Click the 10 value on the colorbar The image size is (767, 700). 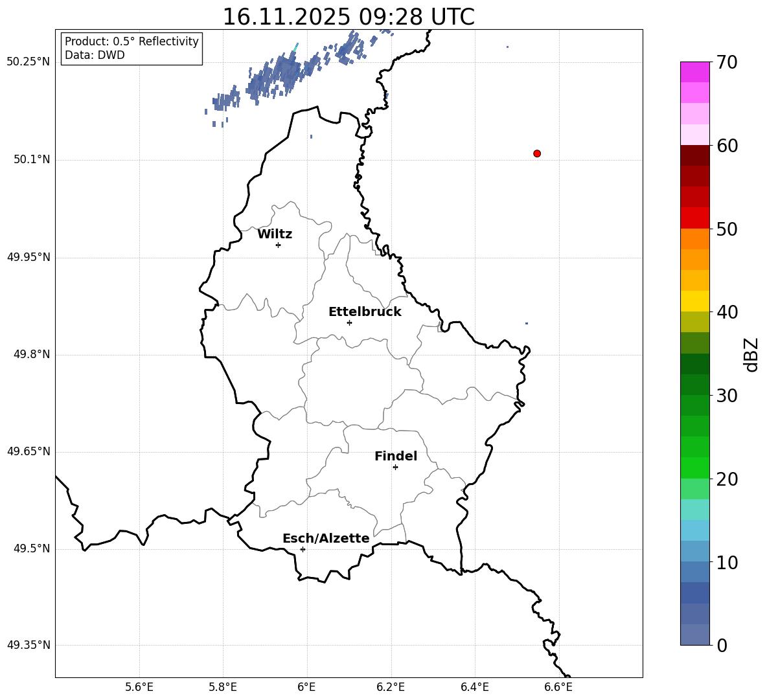pyautogui.click(x=727, y=563)
